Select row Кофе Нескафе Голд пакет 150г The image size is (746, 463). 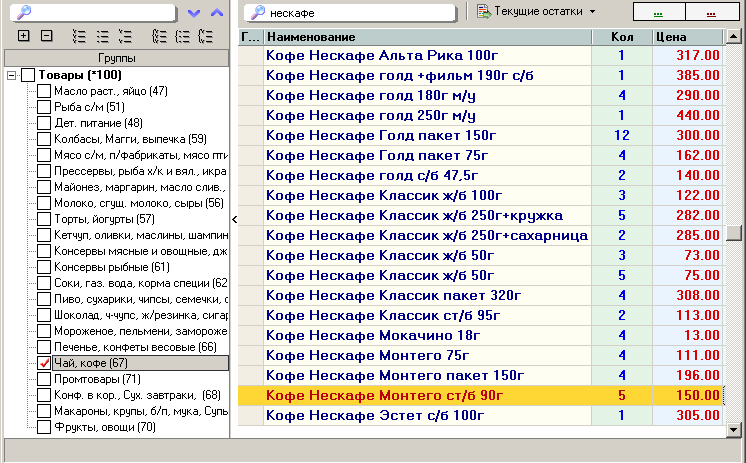pos(481,135)
